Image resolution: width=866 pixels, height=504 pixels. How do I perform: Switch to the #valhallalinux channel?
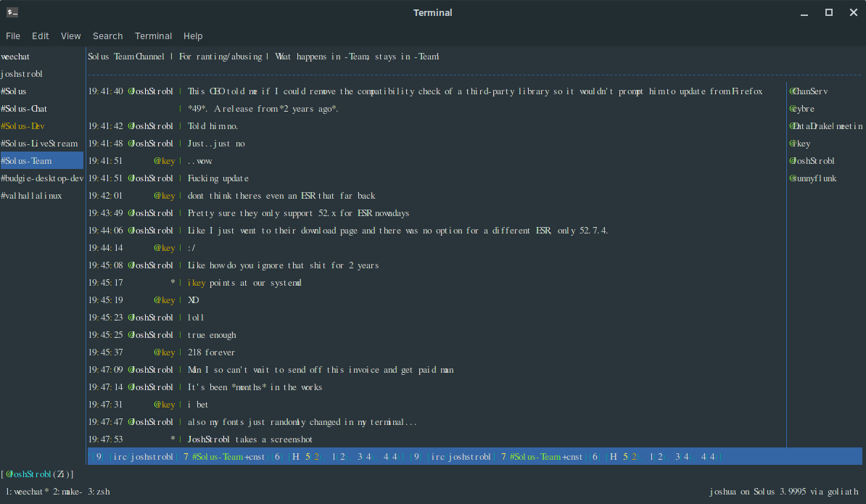tap(31, 195)
